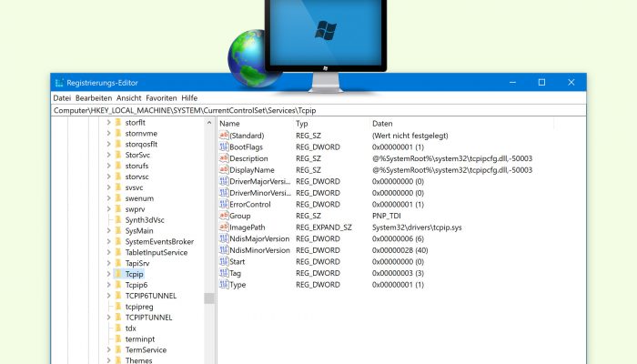Expand the TermService tree node
The image size is (637, 364).
click(x=108, y=349)
